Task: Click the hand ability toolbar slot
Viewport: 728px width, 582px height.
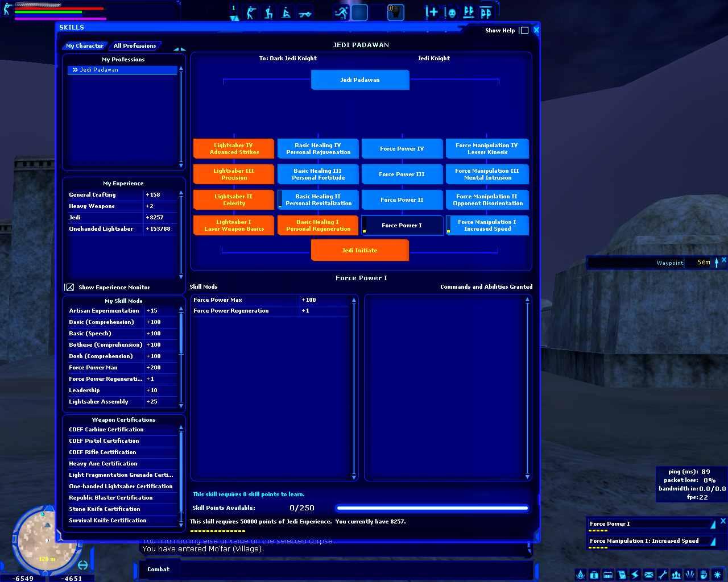Action: (395, 13)
